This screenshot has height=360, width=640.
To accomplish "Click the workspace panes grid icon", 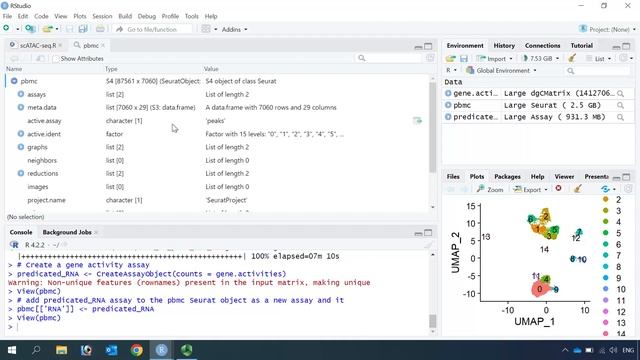I will click(x=206, y=29).
